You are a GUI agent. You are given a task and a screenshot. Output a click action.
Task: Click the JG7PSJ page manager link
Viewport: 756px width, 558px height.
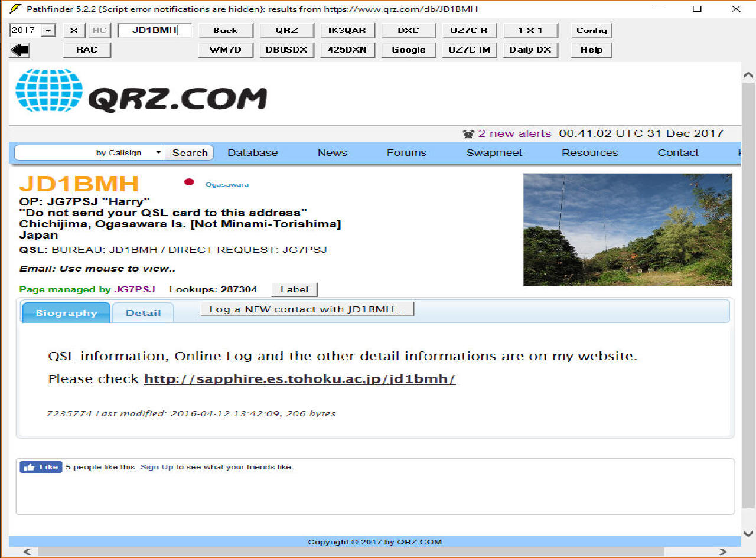[x=135, y=289]
